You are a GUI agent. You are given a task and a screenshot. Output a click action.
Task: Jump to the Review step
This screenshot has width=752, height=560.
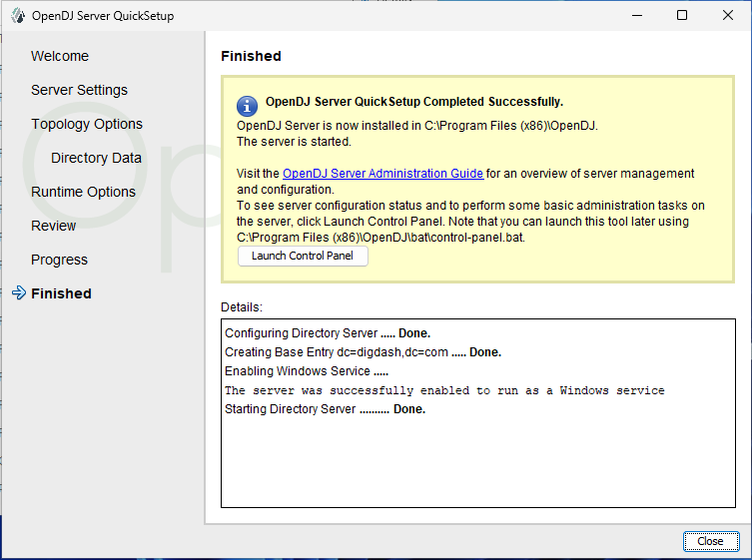[x=53, y=226]
